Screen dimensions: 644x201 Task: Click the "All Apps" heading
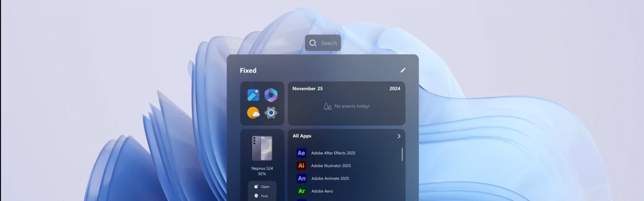[302, 136]
